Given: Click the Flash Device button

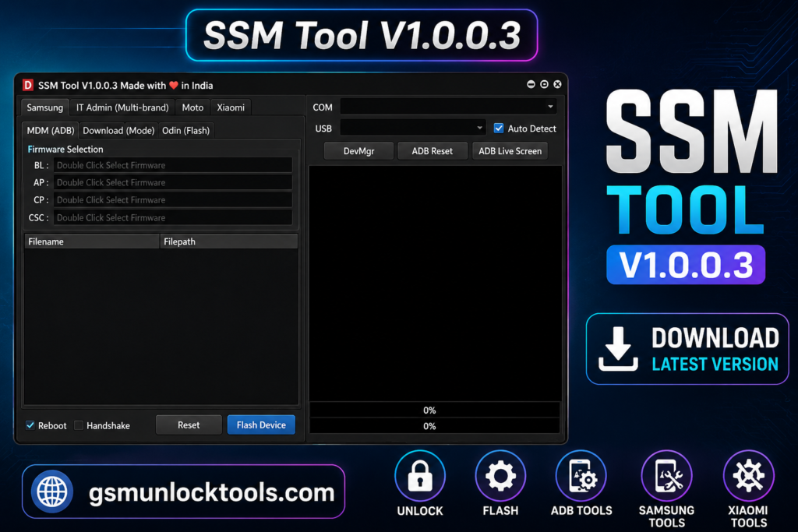Looking at the screenshot, I should (261, 425).
